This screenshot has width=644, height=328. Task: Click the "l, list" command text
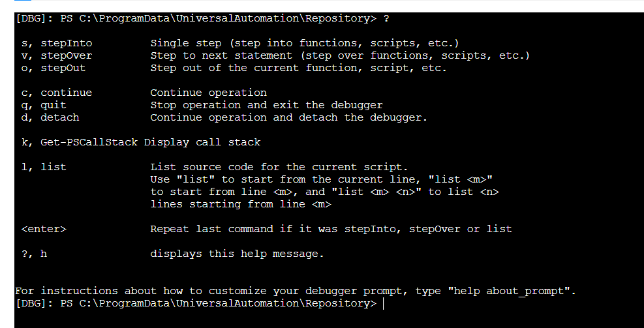click(x=44, y=167)
